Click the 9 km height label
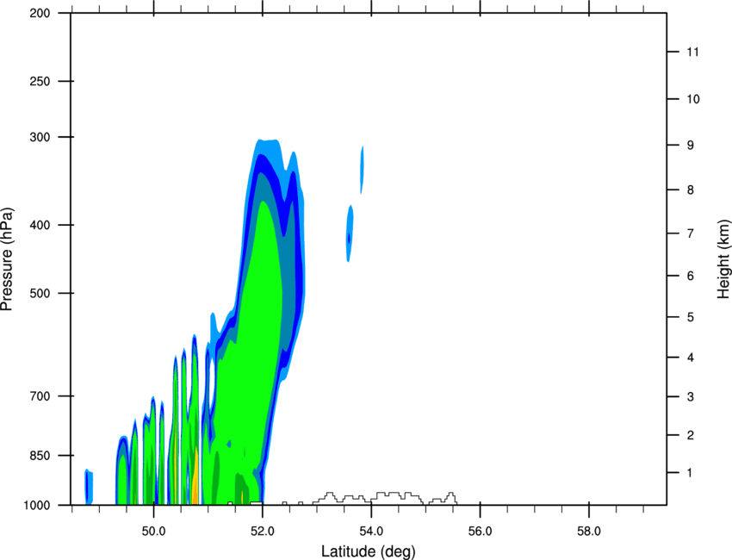The width and height of the screenshot is (732, 560). coord(691,146)
